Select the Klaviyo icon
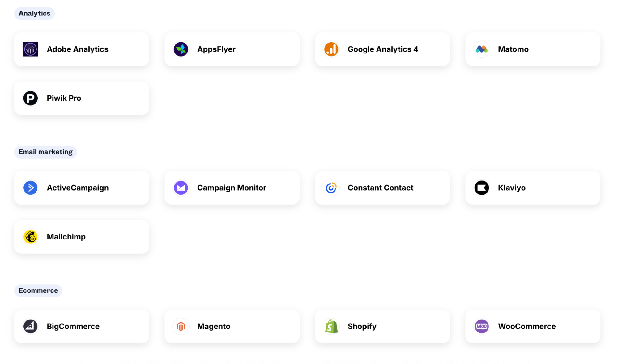The image size is (618, 364). 482,188
